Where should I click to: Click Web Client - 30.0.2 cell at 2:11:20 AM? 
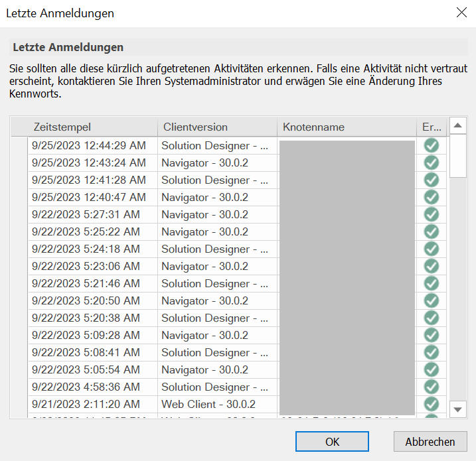[x=217, y=404]
